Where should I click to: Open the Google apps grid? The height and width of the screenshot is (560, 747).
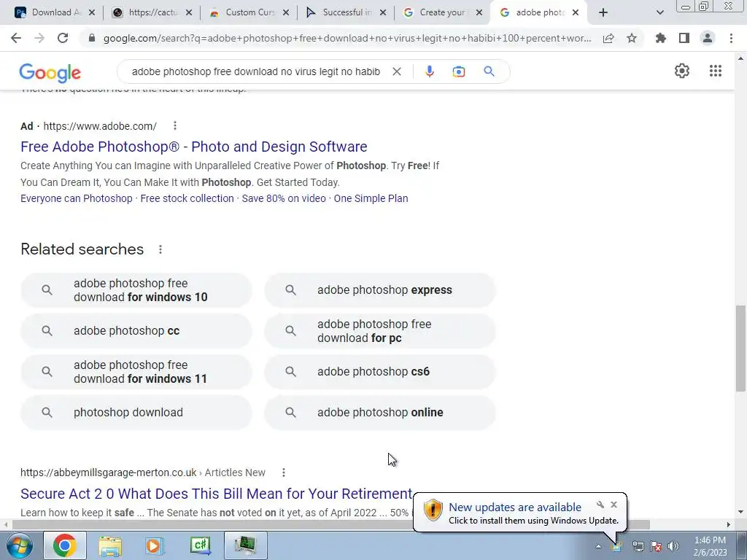coord(716,71)
